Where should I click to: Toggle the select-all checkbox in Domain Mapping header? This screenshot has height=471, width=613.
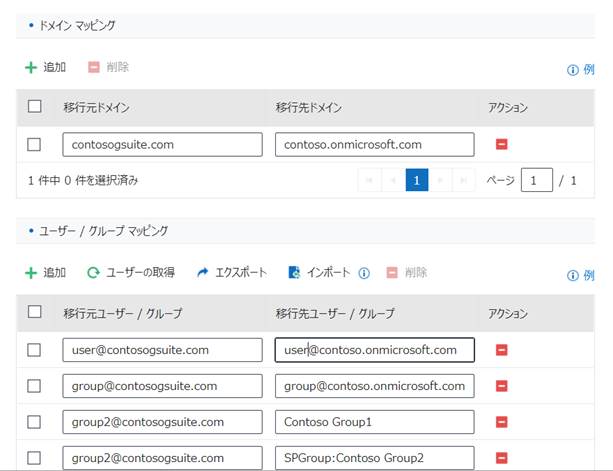(35, 106)
